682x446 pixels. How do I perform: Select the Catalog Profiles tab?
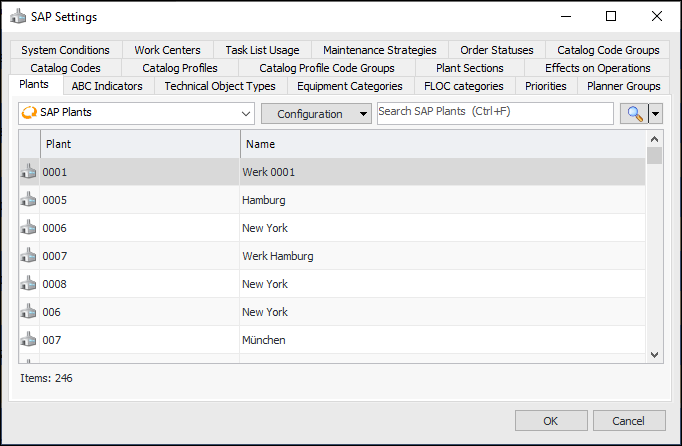tap(180, 68)
